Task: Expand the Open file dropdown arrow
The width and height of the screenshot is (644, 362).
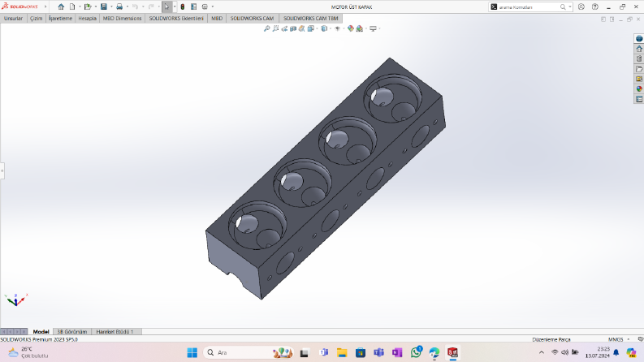Action: [x=95, y=6]
